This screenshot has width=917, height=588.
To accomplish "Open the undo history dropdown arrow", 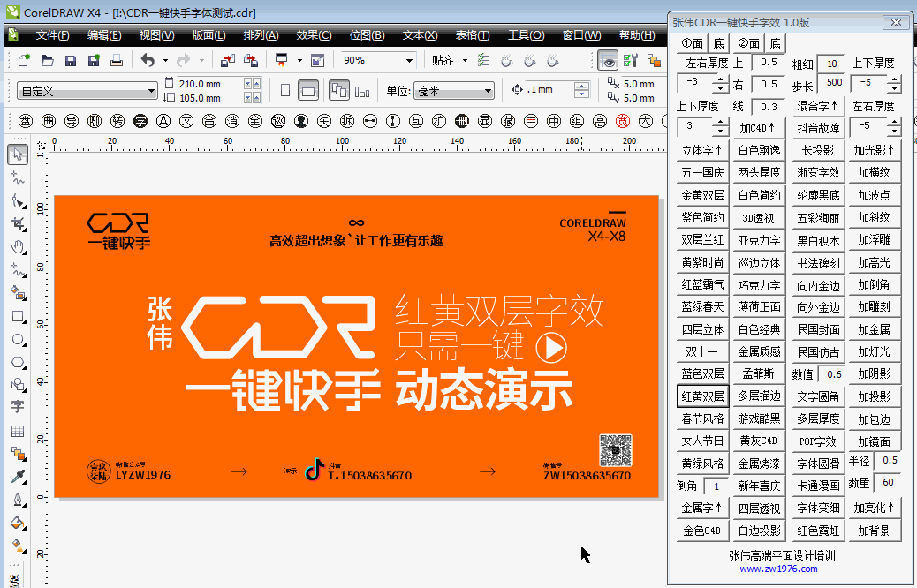I will [165, 60].
